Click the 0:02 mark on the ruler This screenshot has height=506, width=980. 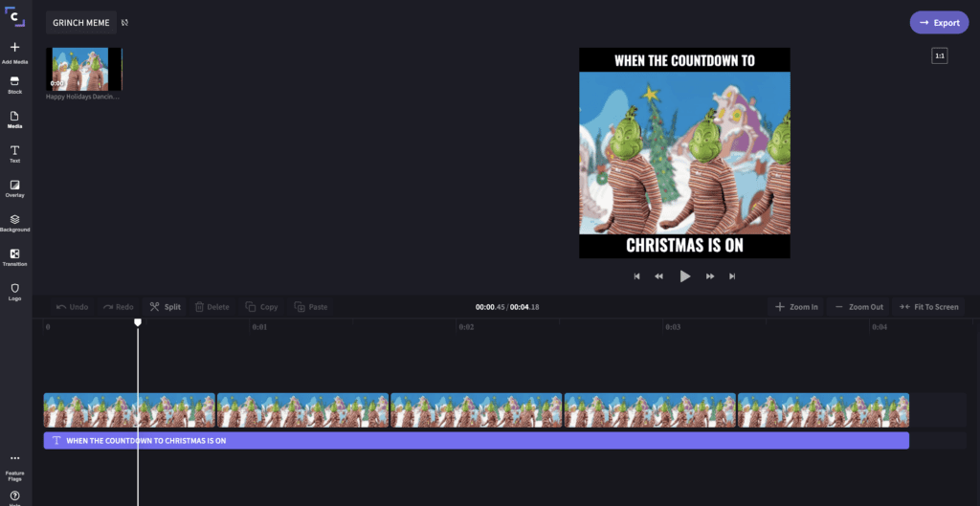466,327
